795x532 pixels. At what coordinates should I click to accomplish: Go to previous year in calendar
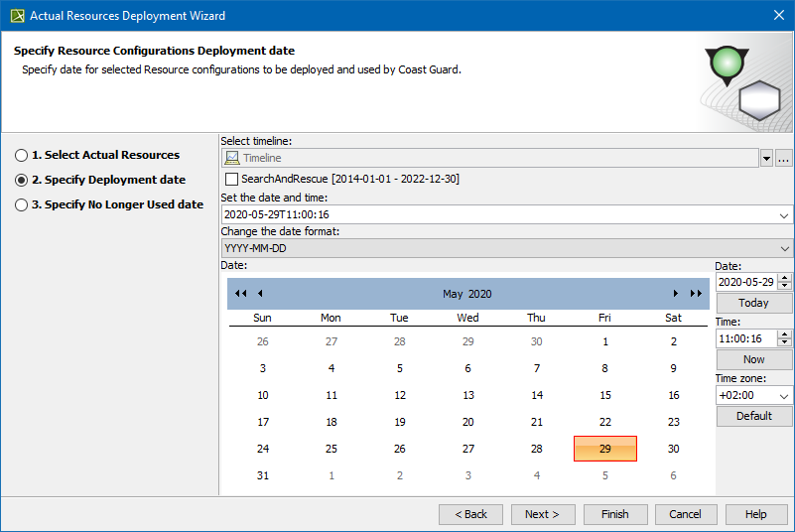click(x=239, y=294)
